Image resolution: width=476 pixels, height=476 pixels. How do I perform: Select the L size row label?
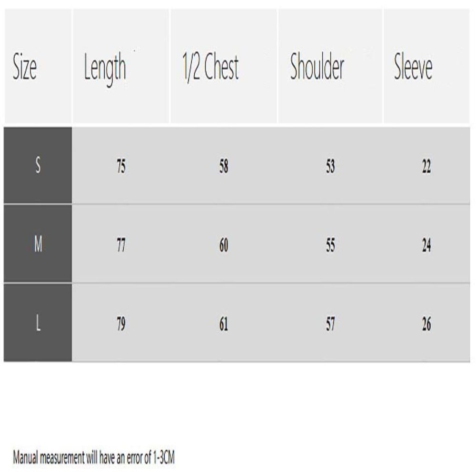pyautogui.click(x=38, y=324)
